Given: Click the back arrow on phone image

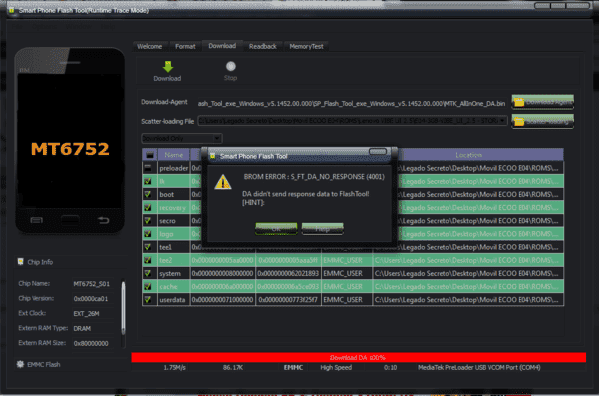Looking at the screenshot, I should coord(103,220).
